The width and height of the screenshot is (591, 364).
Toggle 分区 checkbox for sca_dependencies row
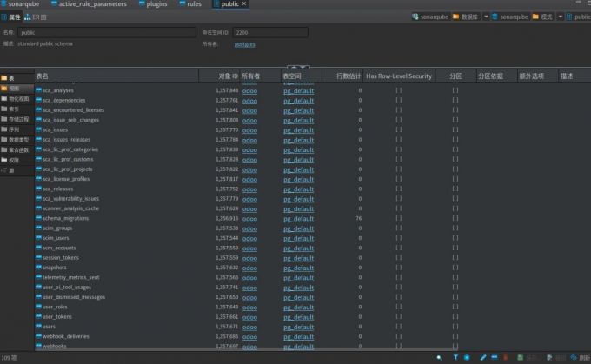pos(455,100)
